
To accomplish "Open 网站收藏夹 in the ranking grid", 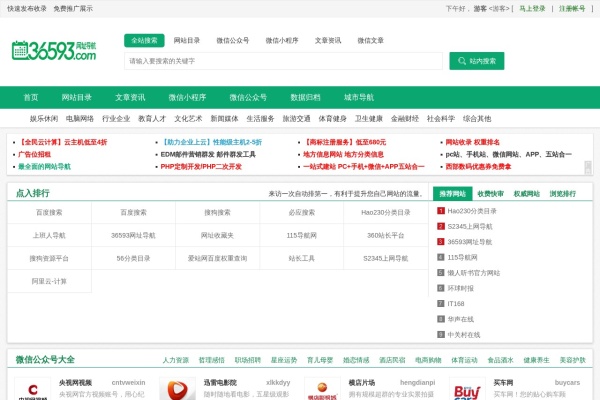I will (x=218, y=235).
